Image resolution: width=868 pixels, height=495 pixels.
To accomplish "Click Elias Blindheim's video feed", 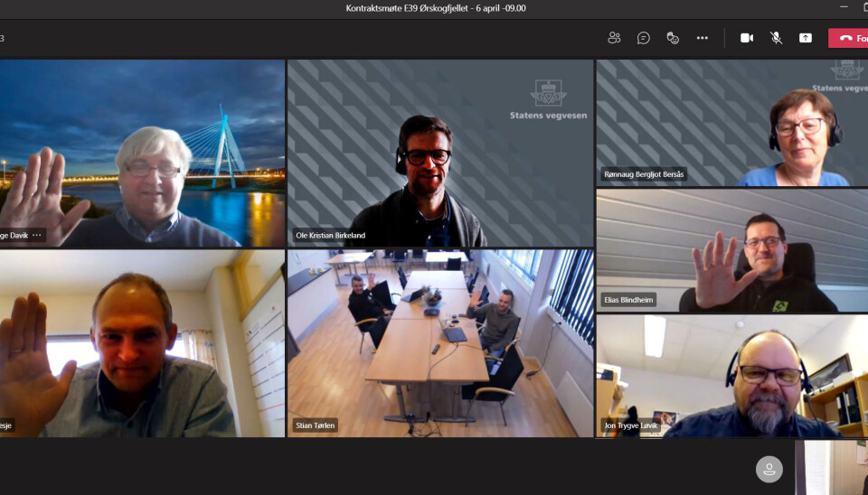I will [x=731, y=250].
